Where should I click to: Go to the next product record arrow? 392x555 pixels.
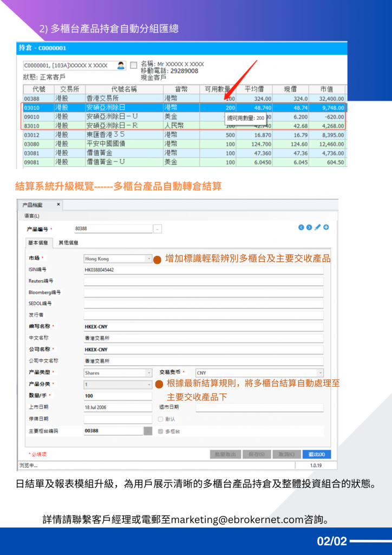pyautogui.click(x=309, y=227)
